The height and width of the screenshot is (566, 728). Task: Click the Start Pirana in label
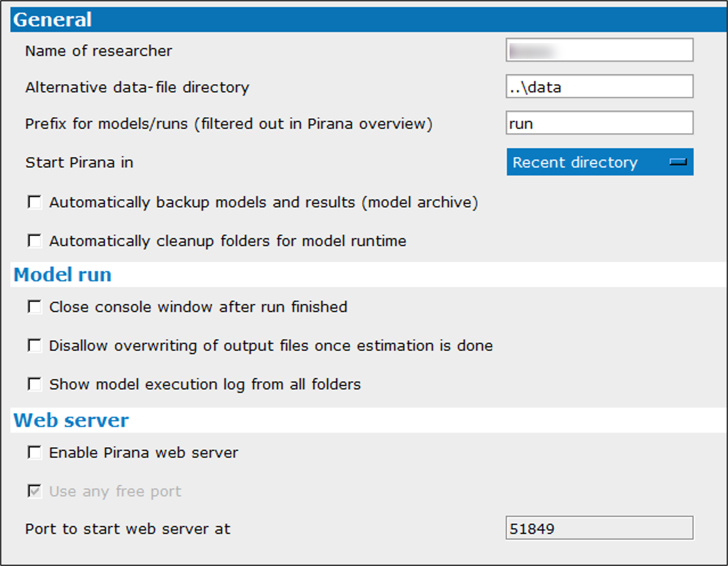click(x=79, y=163)
